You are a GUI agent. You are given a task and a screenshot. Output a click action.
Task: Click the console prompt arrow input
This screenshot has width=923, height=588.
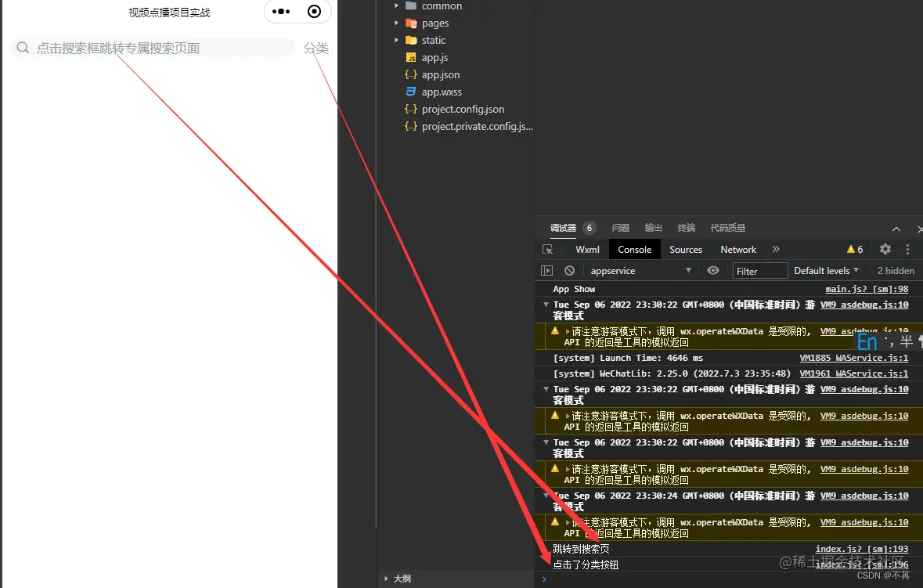pos(544,579)
